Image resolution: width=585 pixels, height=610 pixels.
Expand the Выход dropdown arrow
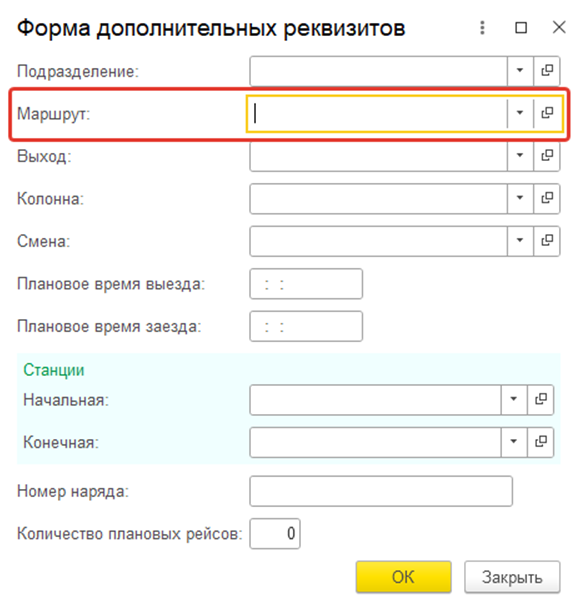point(520,156)
